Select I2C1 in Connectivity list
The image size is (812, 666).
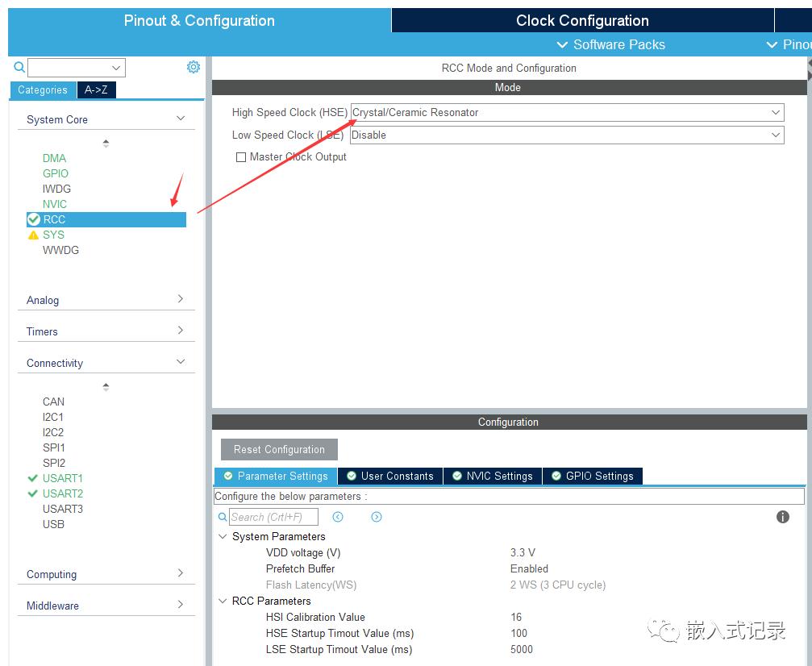pos(53,417)
